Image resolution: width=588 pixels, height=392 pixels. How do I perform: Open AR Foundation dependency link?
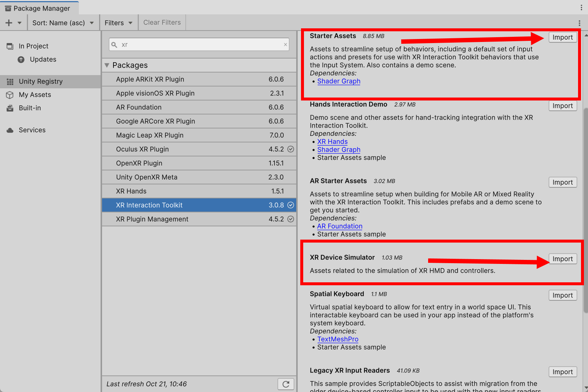tap(340, 226)
